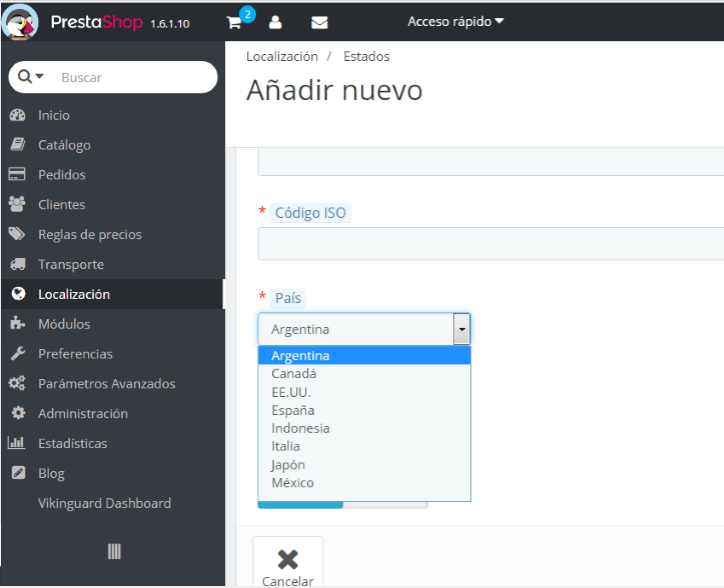Screen dimensions: 724x588
Task: Select Japón in the country list
Action: pos(364,465)
